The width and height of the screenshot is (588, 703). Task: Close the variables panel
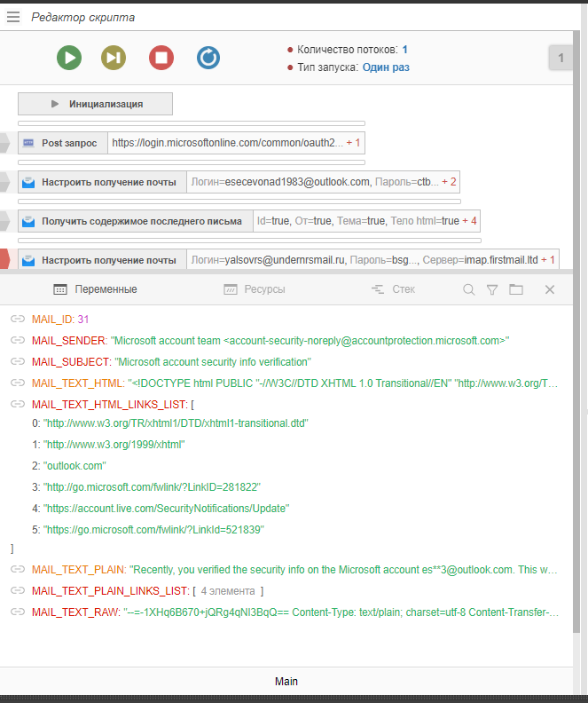coord(550,289)
